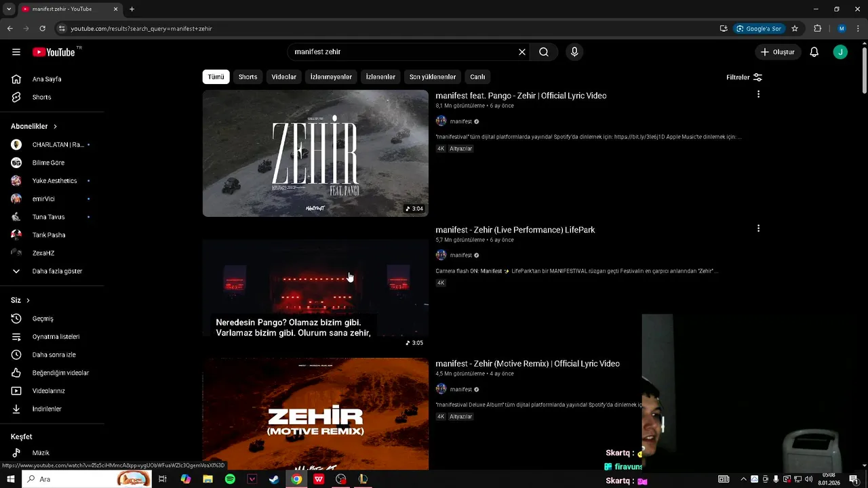Select the Son yüklenenler filter chip
The height and width of the screenshot is (488, 868).
click(x=433, y=77)
